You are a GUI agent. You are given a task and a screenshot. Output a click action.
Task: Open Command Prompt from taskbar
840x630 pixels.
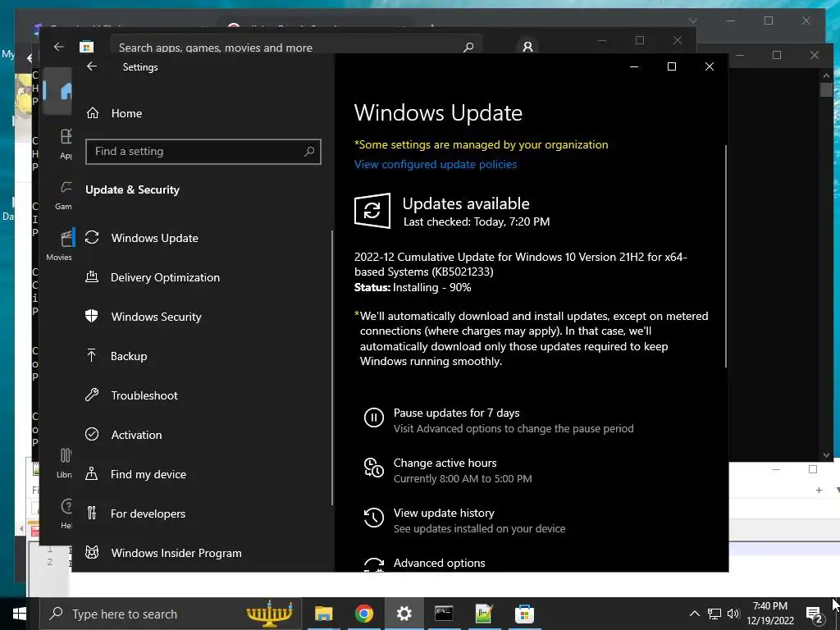[444, 614]
